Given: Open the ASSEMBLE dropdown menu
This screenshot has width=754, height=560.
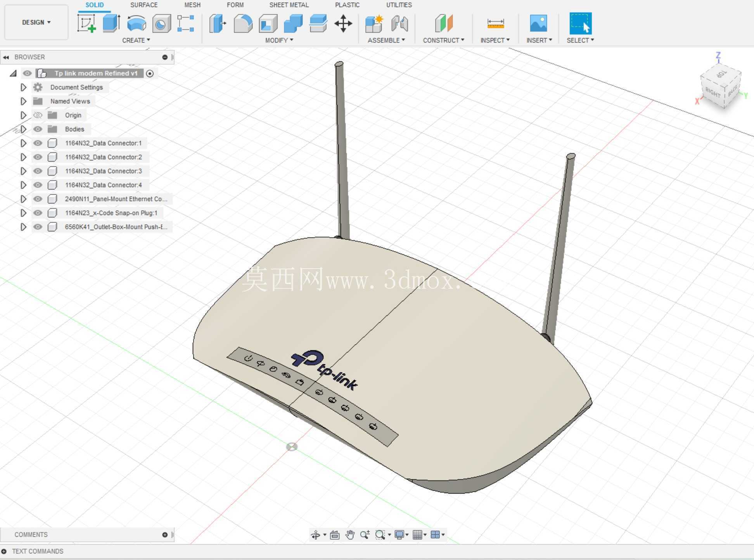Looking at the screenshot, I should 386,40.
